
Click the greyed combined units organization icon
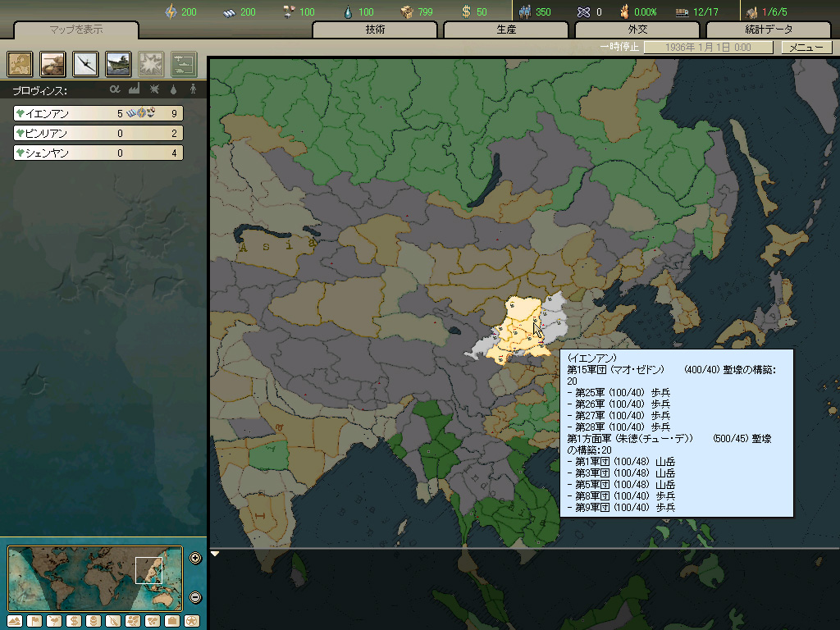pyautogui.click(x=184, y=64)
